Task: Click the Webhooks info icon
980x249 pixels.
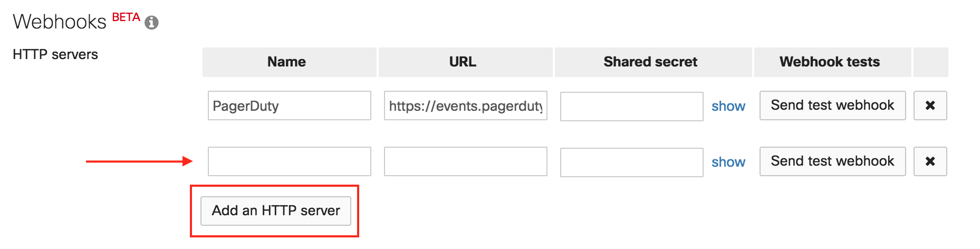Action: 151,23
